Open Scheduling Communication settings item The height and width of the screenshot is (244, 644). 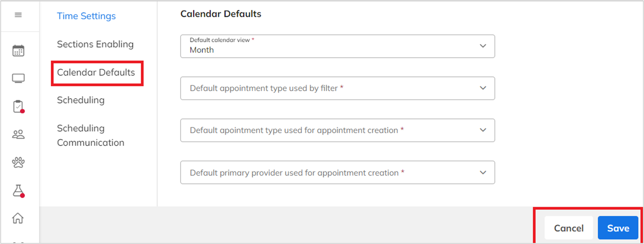pyautogui.click(x=91, y=135)
